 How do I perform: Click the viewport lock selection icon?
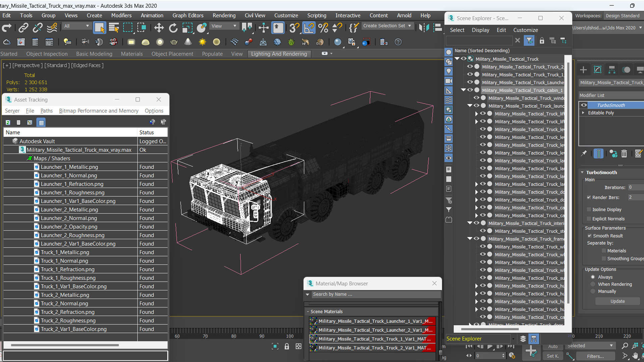(x=287, y=346)
